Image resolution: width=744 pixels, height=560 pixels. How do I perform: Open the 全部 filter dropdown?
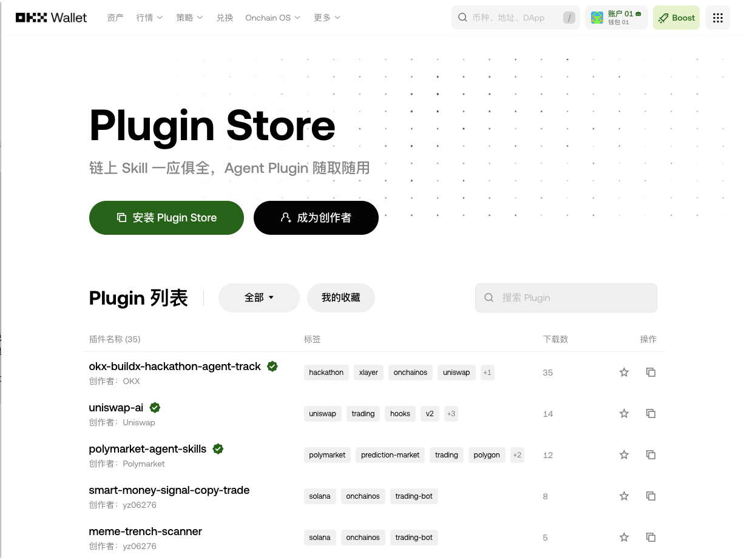click(x=259, y=298)
